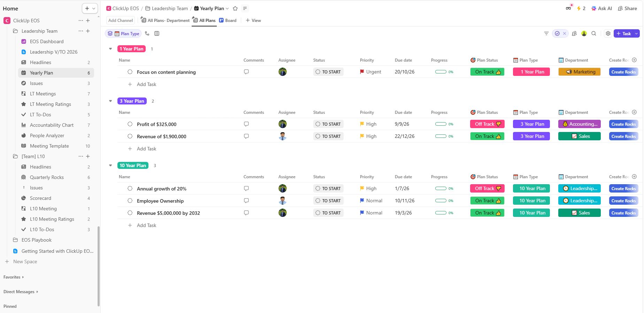
Task: Toggle status circle for Employee Ownership
Action: pyautogui.click(x=130, y=201)
